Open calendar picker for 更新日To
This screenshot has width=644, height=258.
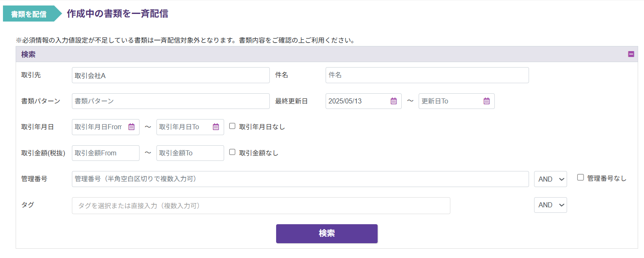pos(486,101)
